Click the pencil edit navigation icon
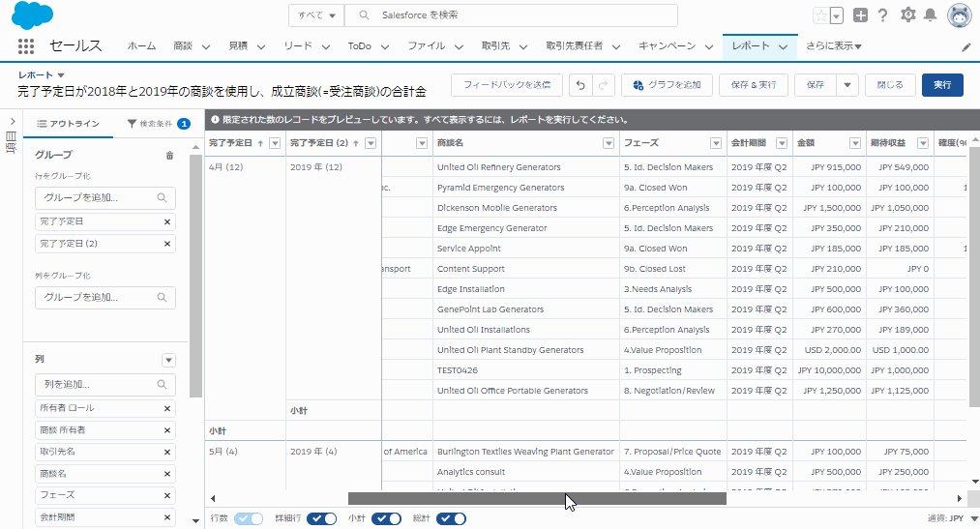The height and width of the screenshot is (529, 980). coord(966,46)
